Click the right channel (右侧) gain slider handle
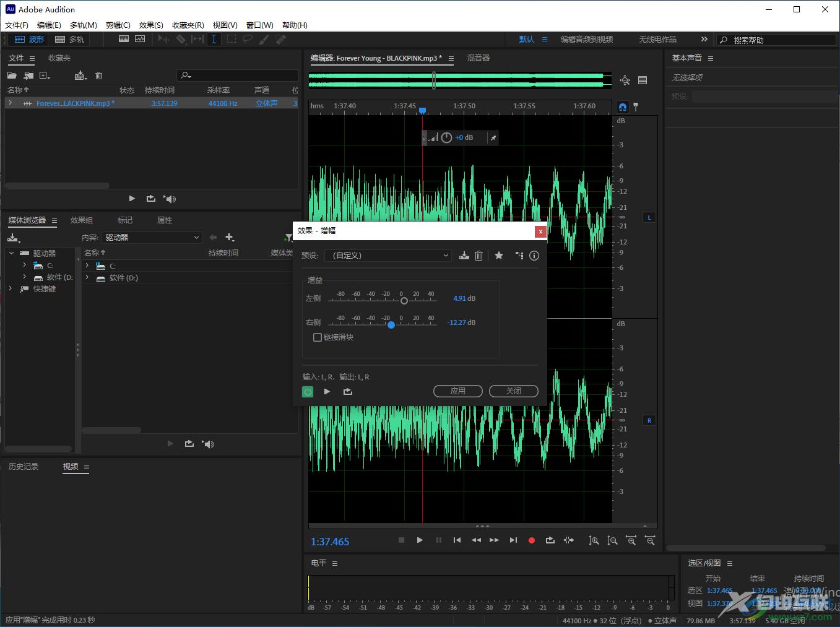The height and width of the screenshot is (627, 840). coord(391,324)
